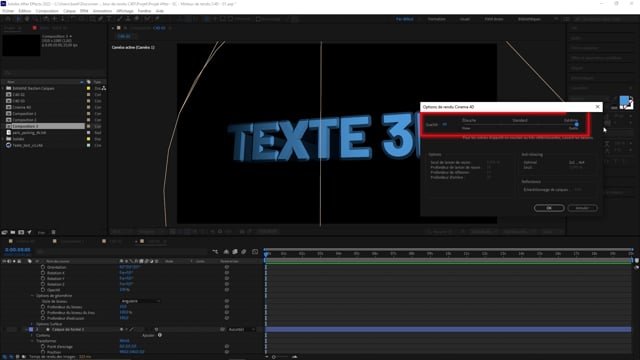Open the Affichage menu
The height and width of the screenshot is (360, 640).
pyautogui.click(x=125, y=11)
